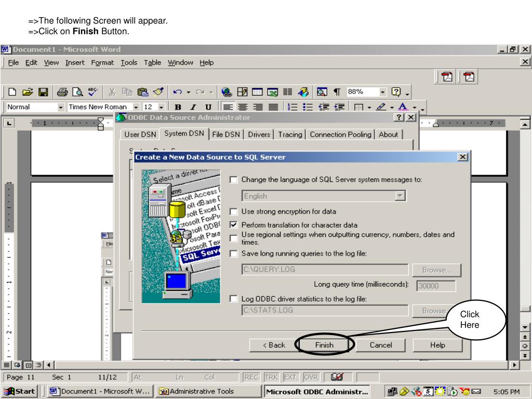Click the Help button in the wizard
Screen dimensions: 532x399
point(437,345)
